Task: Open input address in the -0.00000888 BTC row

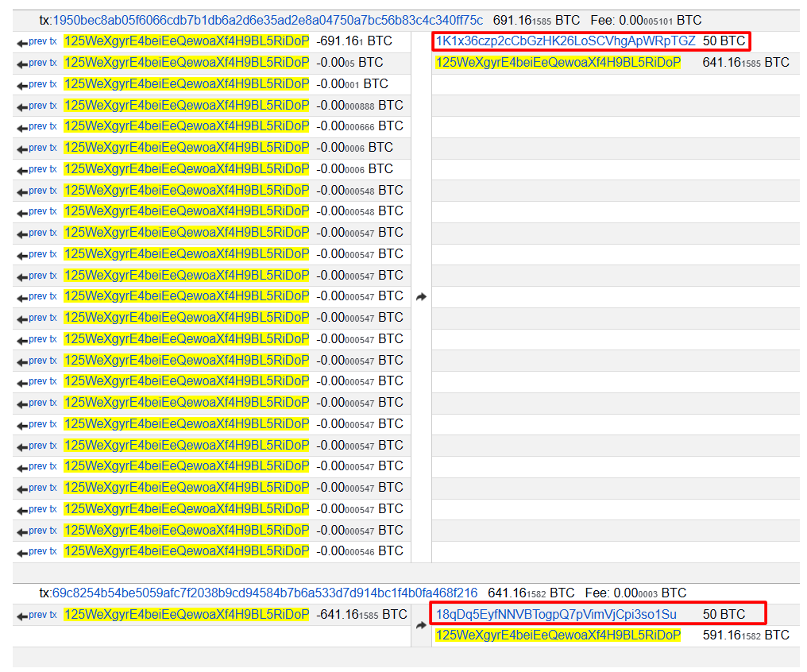Action: tap(187, 106)
